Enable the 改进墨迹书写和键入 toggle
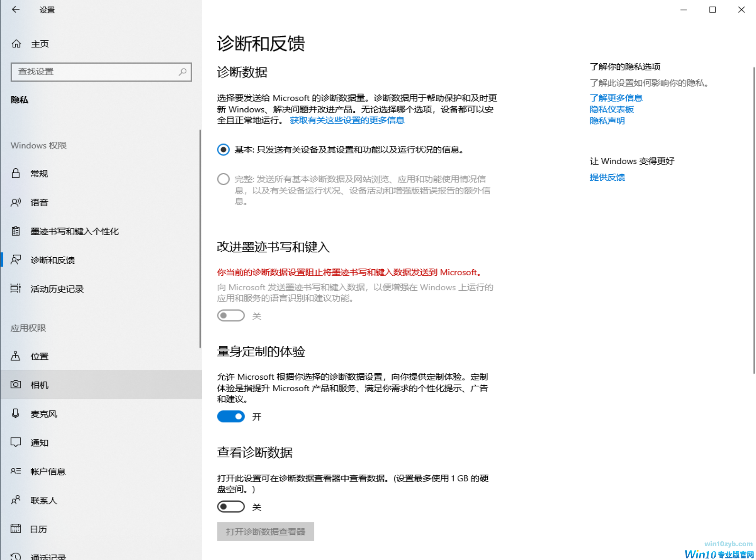Image resolution: width=756 pixels, height=560 pixels. pyautogui.click(x=231, y=316)
